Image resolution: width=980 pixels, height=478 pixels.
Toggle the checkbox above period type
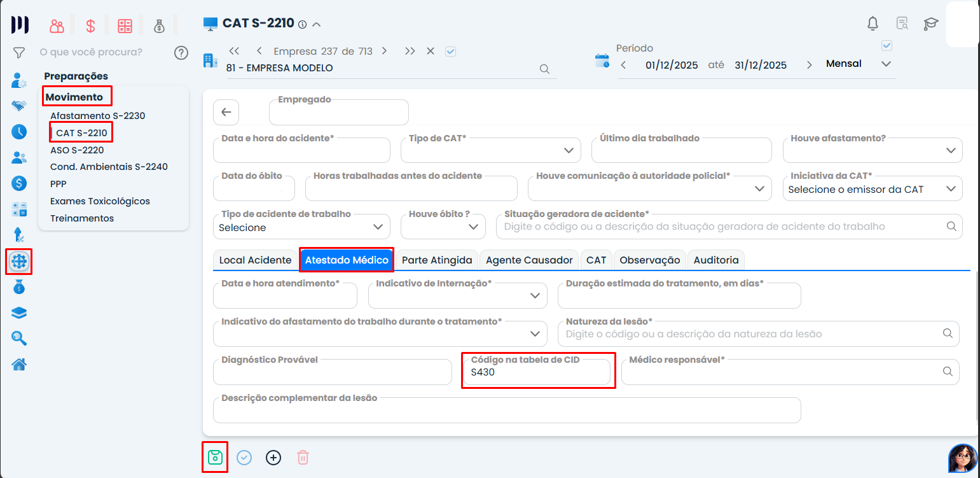pos(887,46)
